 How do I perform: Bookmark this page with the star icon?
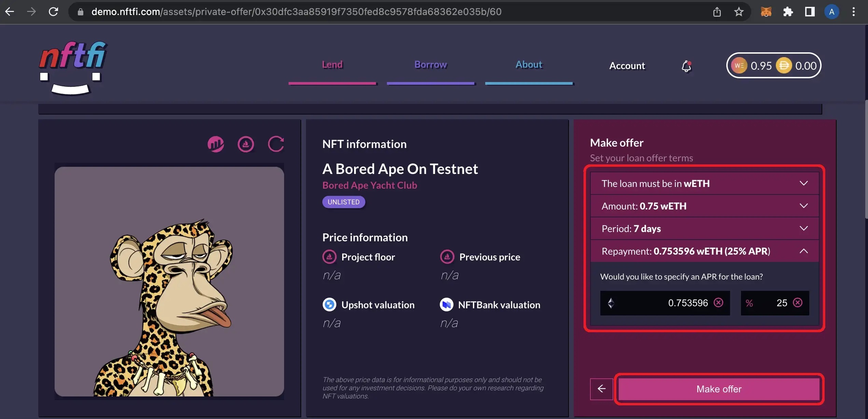(739, 12)
